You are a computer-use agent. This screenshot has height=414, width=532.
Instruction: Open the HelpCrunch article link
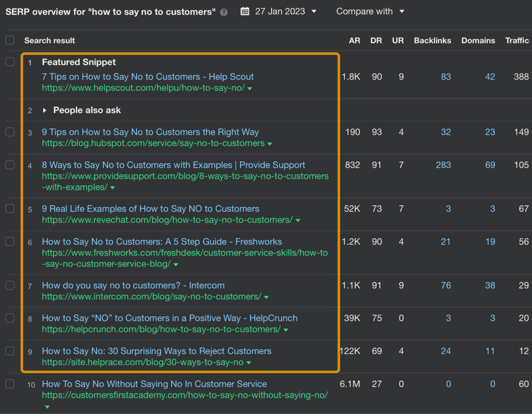point(170,318)
